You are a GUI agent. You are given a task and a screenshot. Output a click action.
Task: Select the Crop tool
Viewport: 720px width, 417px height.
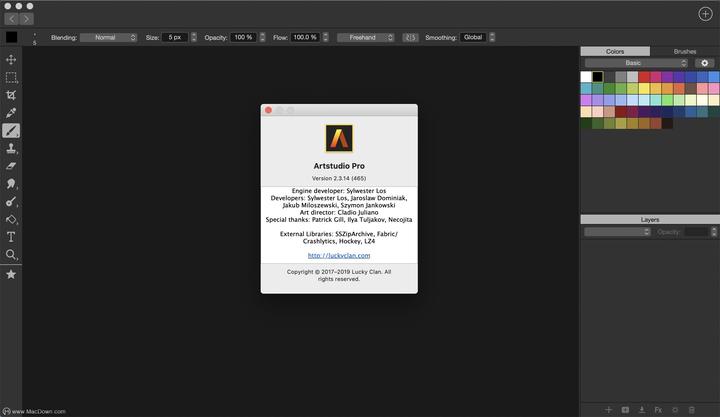pyautogui.click(x=11, y=95)
